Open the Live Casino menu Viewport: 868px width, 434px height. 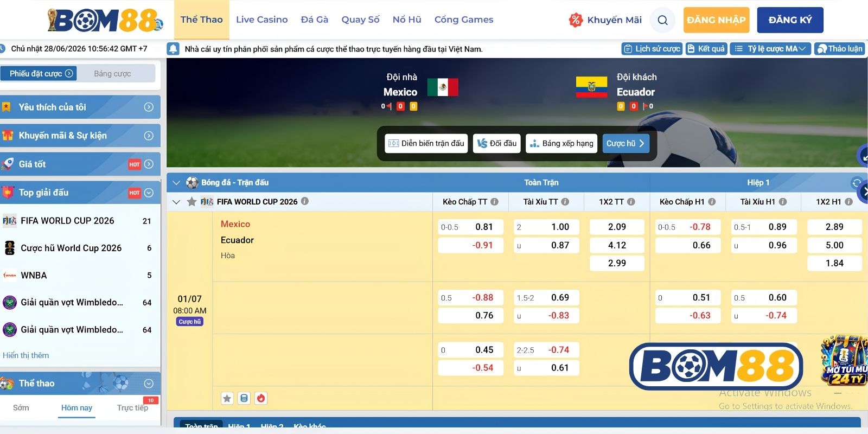(261, 20)
